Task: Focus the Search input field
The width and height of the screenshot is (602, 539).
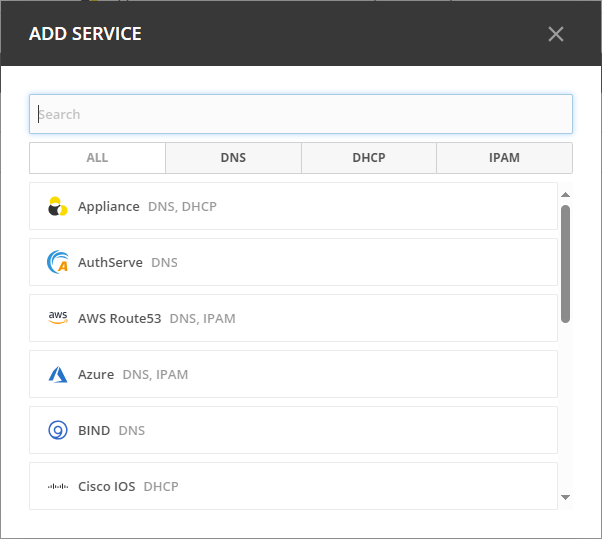Action: click(300, 114)
